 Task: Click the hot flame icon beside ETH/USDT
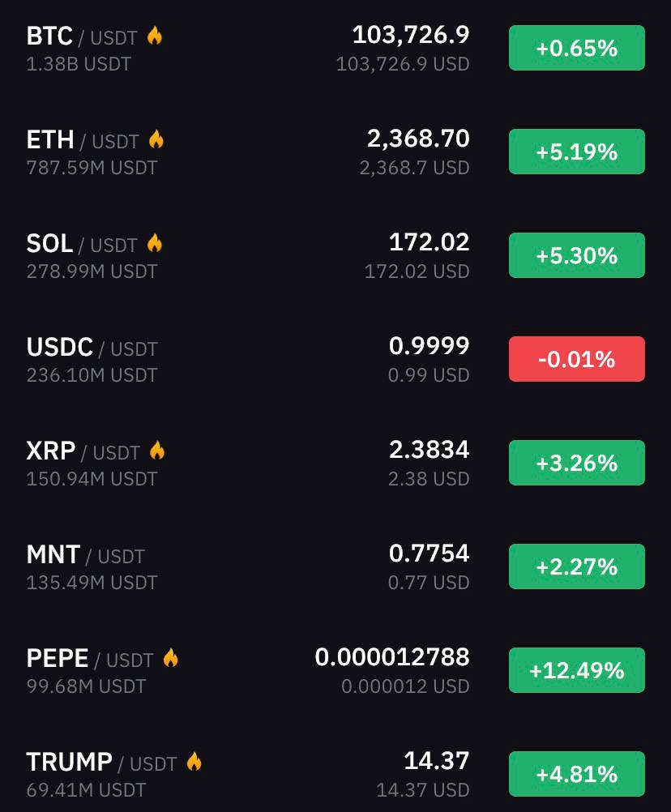click(x=156, y=140)
